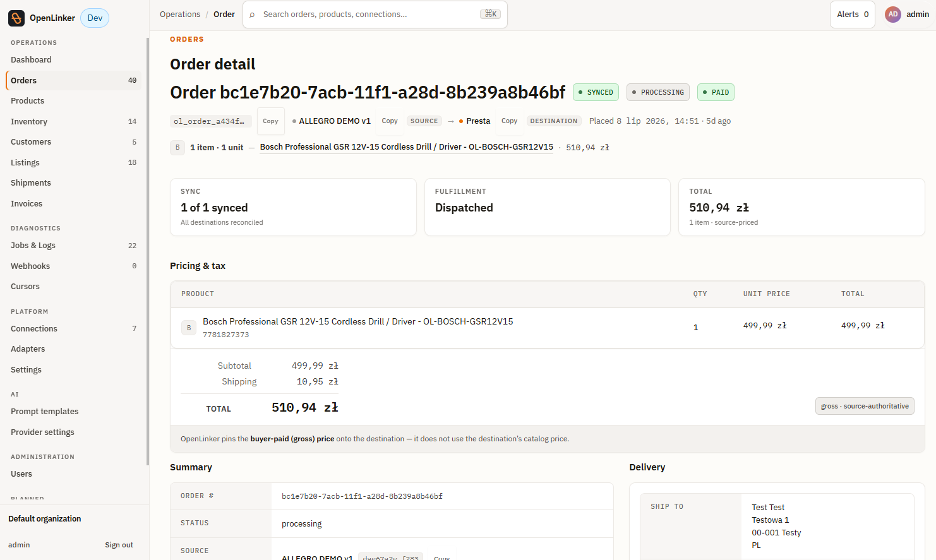Click the sidebar scrollbar
936x560 pixels.
coord(148,253)
